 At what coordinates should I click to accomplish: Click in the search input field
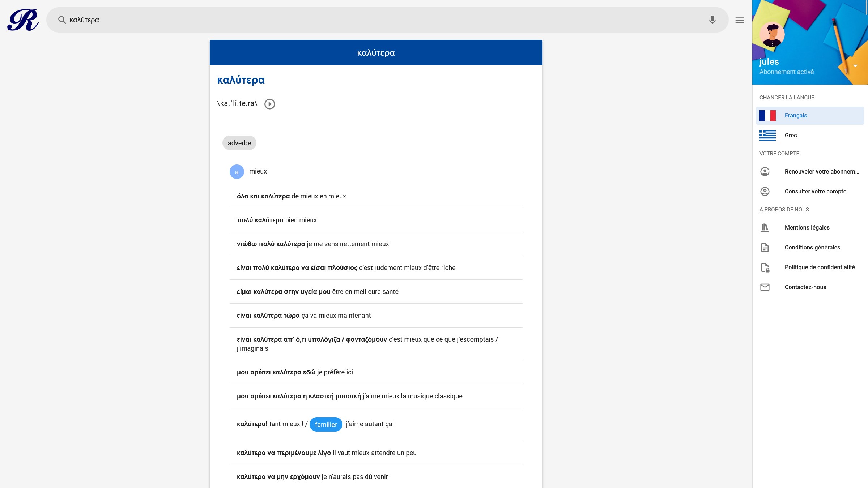pyautogui.click(x=362, y=20)
